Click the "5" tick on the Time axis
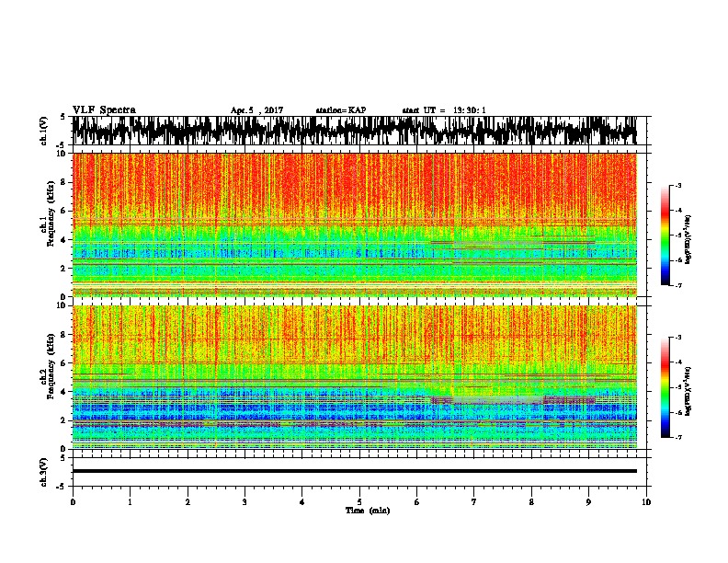 click(x=359, y=502)
